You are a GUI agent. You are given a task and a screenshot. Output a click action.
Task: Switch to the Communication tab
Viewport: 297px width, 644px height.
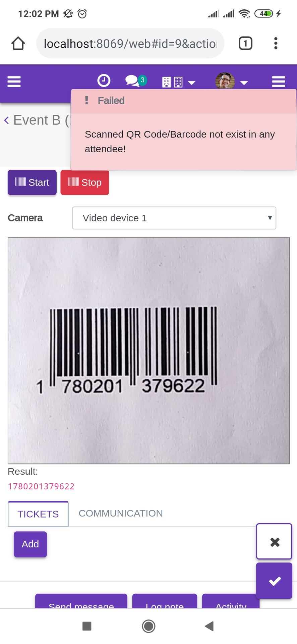121,513
